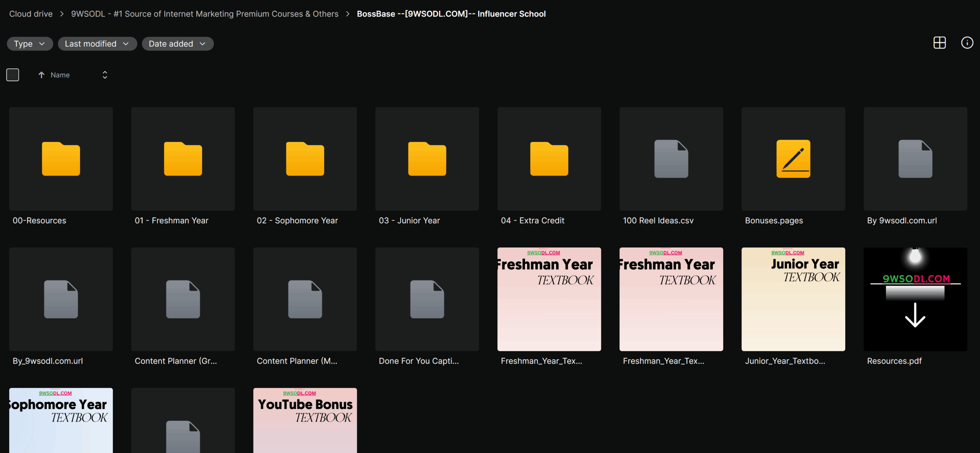Select the Bonuses.pages file icon
The width and height of the screenshot is (980, 453).
pos(793,159)
